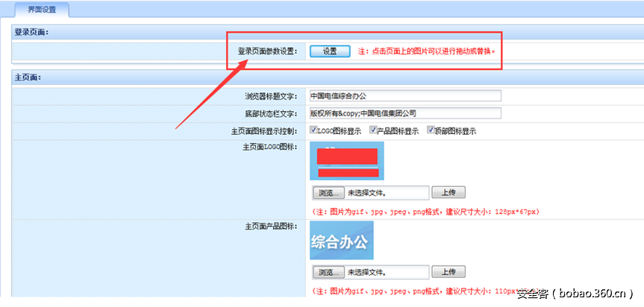Click 上传 button for the LOGO icon
This screenshot has width=644, height=307.
click(448, 192)
